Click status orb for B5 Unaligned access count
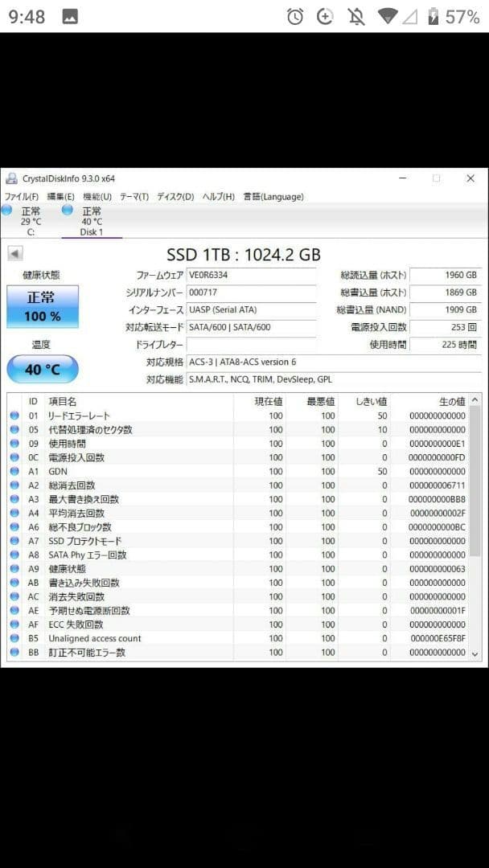This screenshot has width=489, height=868. (14, 638)
